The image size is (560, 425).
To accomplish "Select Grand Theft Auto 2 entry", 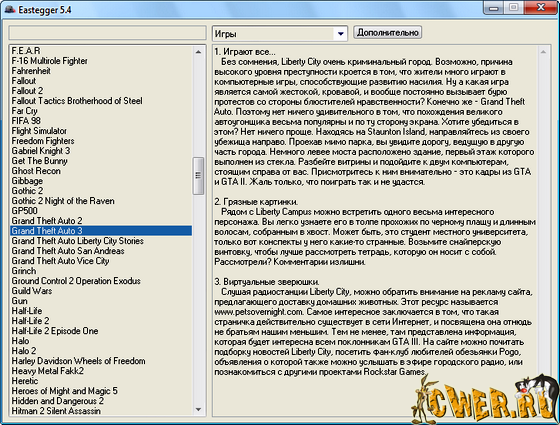I will 101,221.
